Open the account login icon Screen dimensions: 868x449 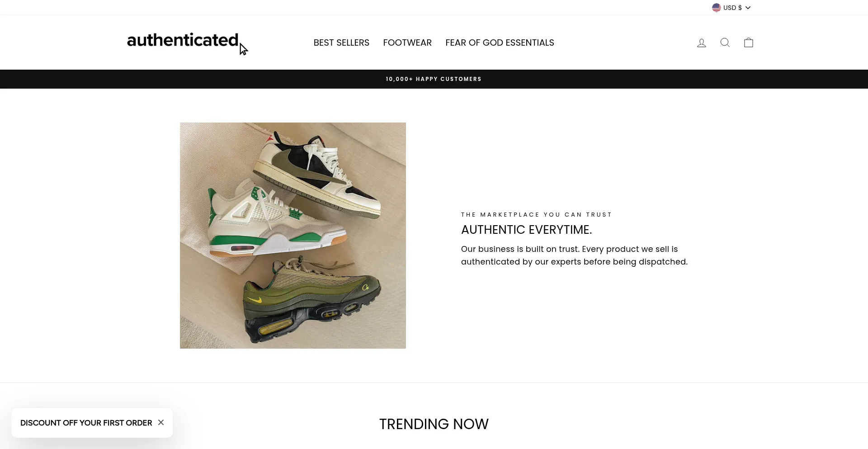point(702,43)
